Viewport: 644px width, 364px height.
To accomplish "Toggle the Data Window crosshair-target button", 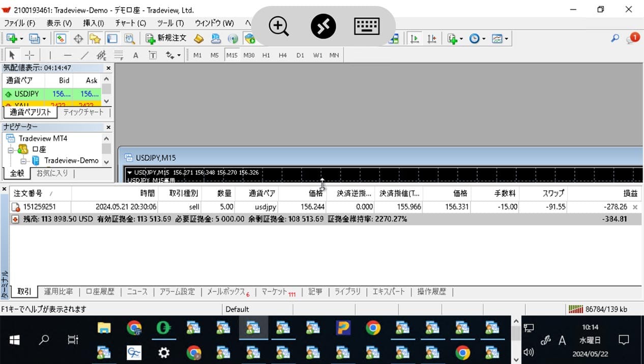I will 78,39.
